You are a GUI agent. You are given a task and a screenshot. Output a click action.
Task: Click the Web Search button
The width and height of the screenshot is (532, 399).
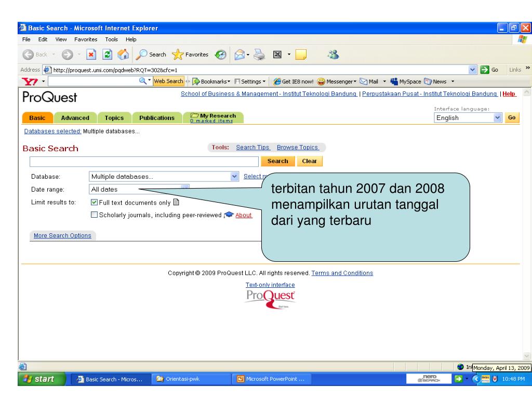point(169,81)
